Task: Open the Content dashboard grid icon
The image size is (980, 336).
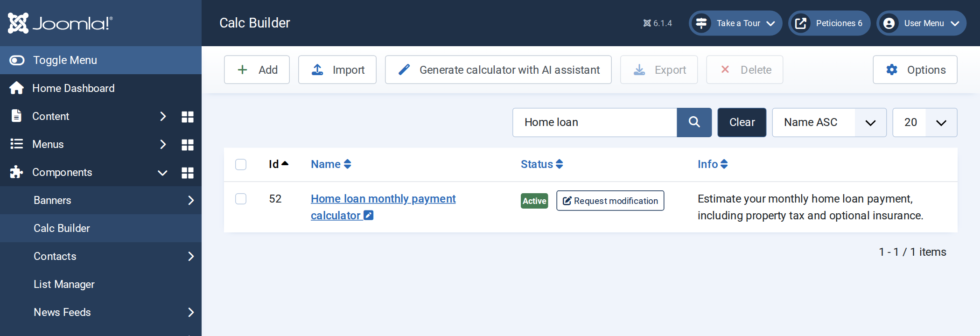Action: (x=188, y=117)
